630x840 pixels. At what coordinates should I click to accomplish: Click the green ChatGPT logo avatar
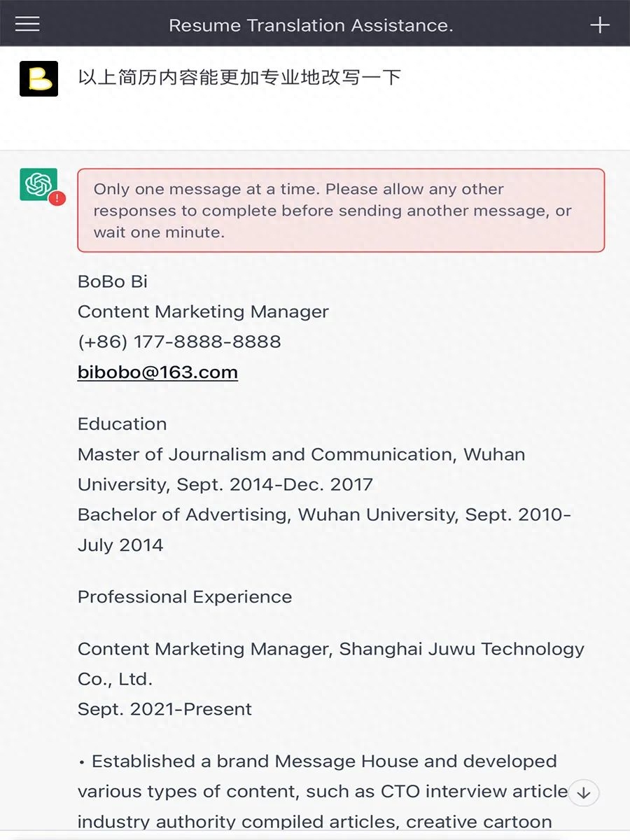[38, 185]
